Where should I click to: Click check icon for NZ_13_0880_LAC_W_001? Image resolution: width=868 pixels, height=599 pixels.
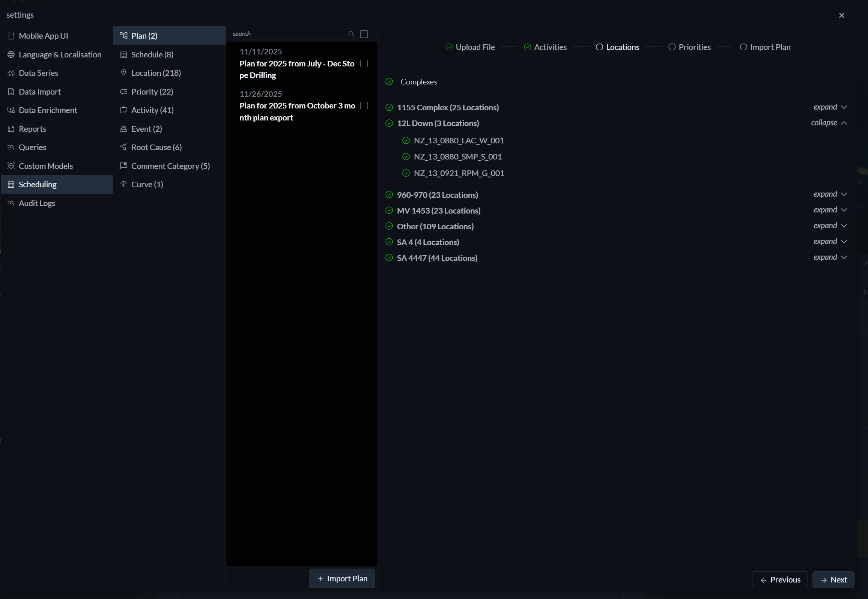[406, 140]
